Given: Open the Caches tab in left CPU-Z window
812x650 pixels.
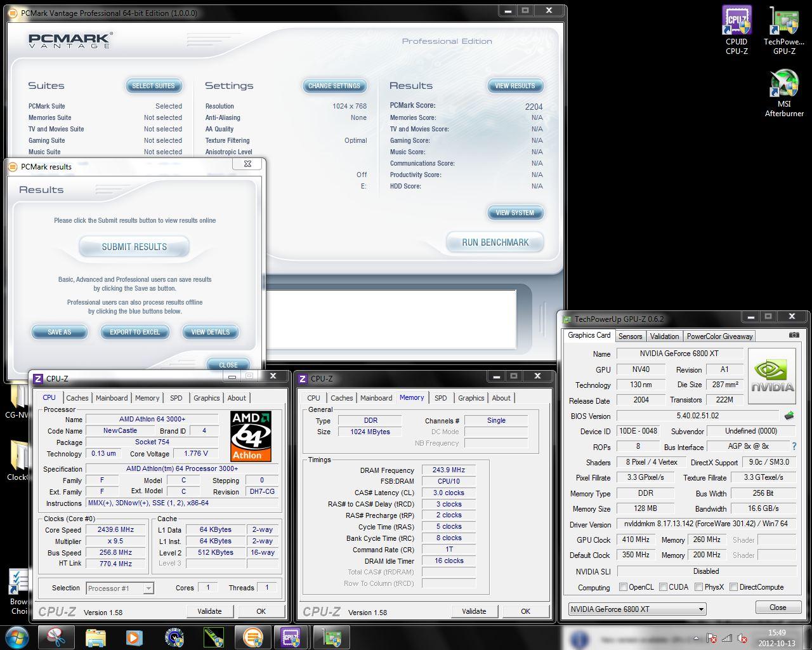Looking at the screenshot, I should point(77,398).
